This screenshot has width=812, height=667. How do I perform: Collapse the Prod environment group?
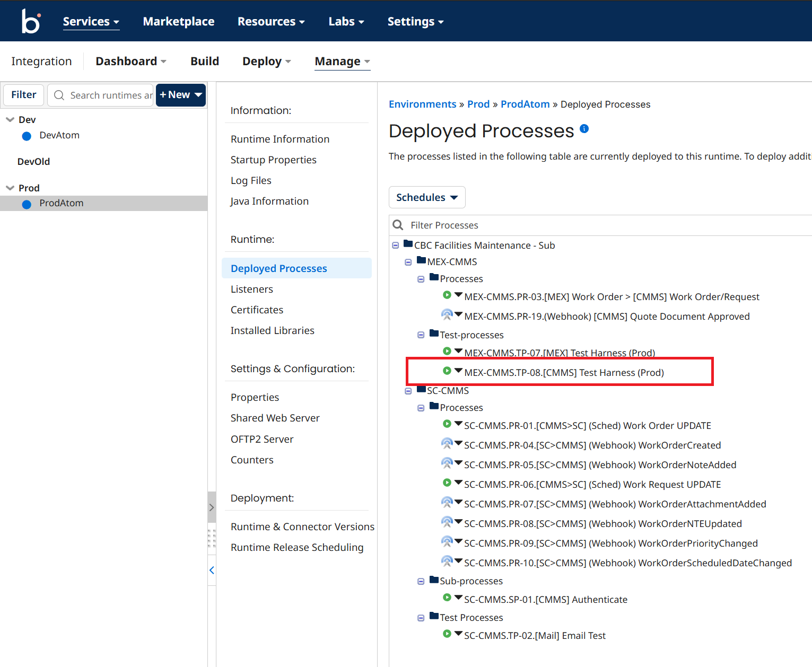coord(10,188)
